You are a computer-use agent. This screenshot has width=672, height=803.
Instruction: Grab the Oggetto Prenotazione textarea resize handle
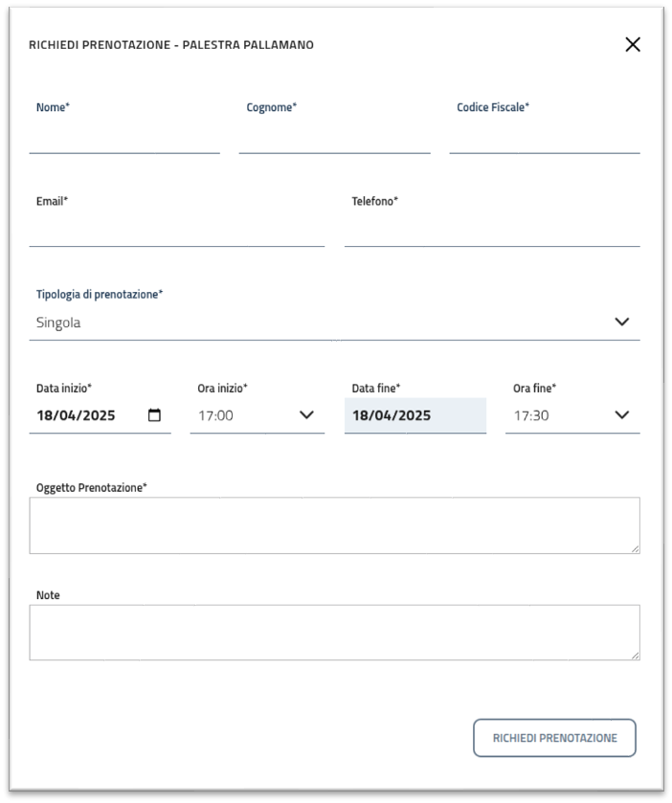click(635, 548)
